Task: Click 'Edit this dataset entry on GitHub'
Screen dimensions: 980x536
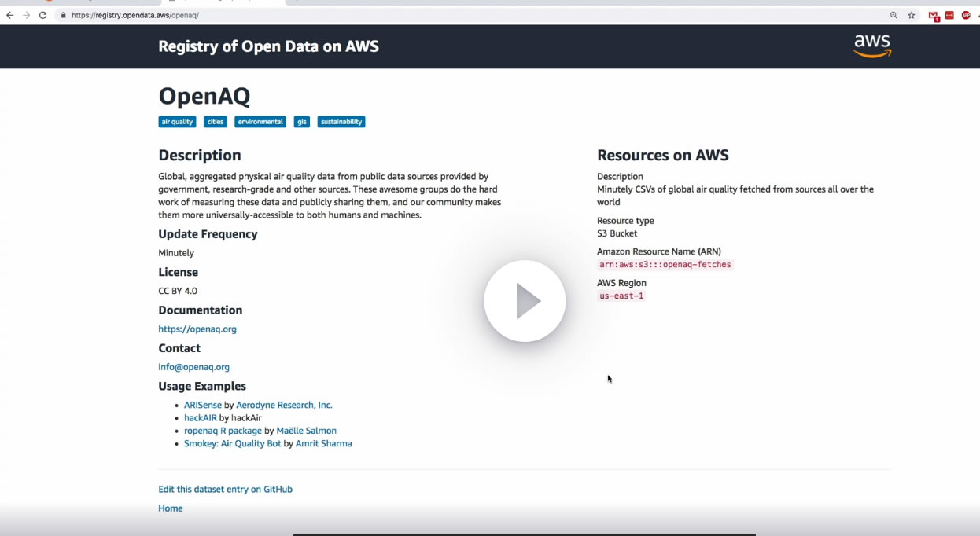Action: point(225,490)
